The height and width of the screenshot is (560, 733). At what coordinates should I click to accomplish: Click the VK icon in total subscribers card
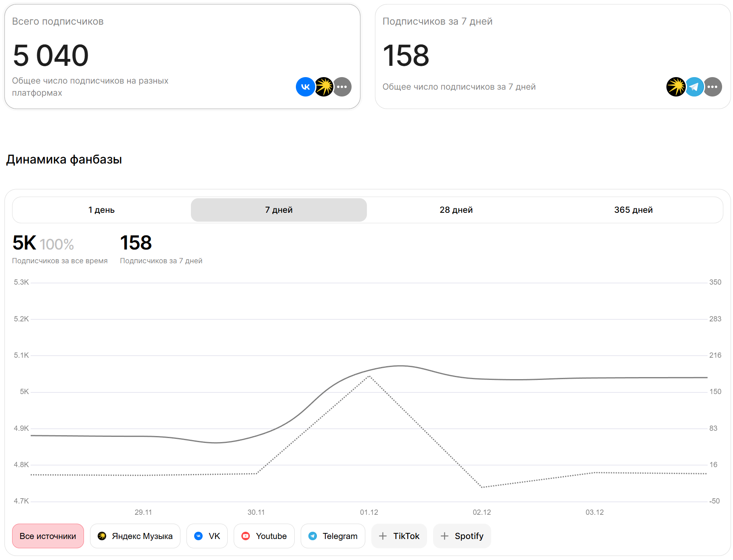305,87
